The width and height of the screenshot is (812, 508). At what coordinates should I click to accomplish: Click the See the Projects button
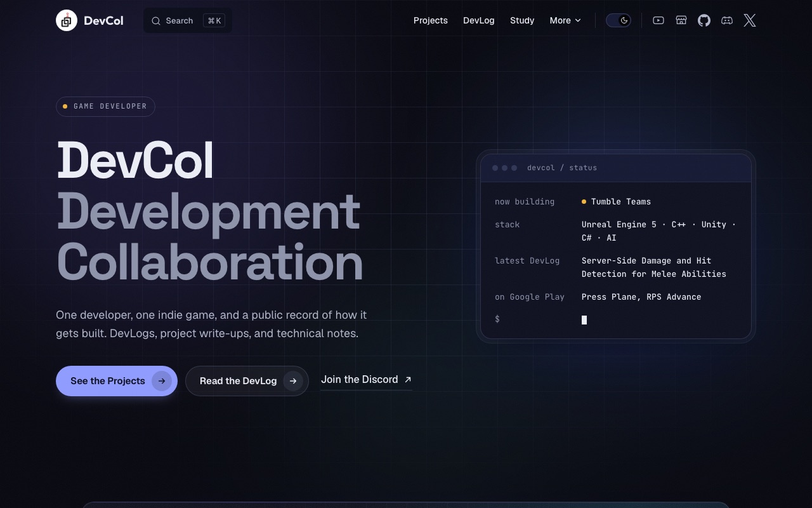(x=117, y=381)
